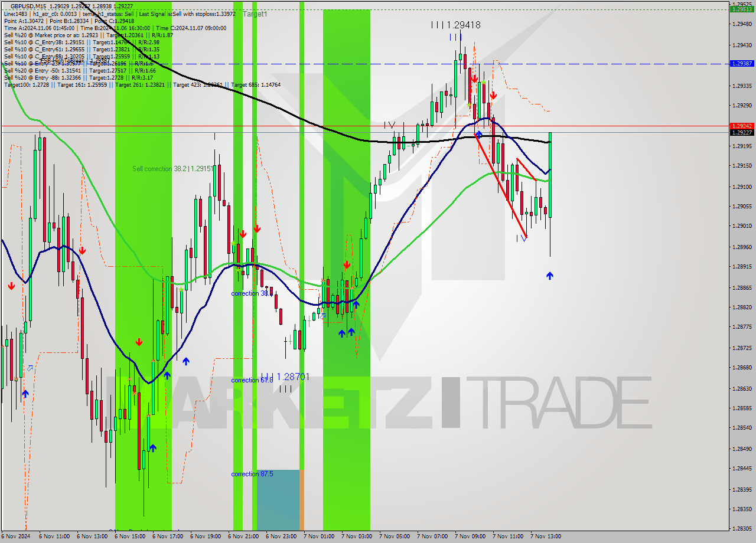756x543 pixels.
Task: Select Time A:2024.11.06 01:45:00 text
Action: pyautogui.click(x=39, y=28)
